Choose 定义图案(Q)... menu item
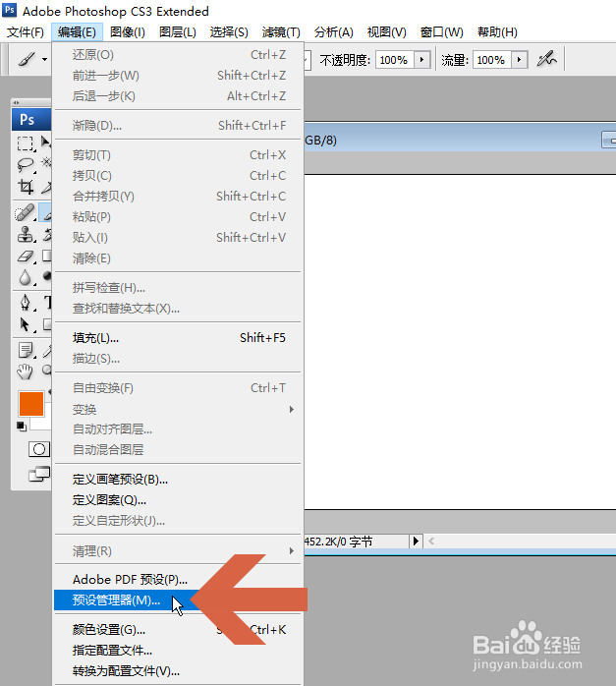The height and width of the screenshot is (686, 616). 179,499
